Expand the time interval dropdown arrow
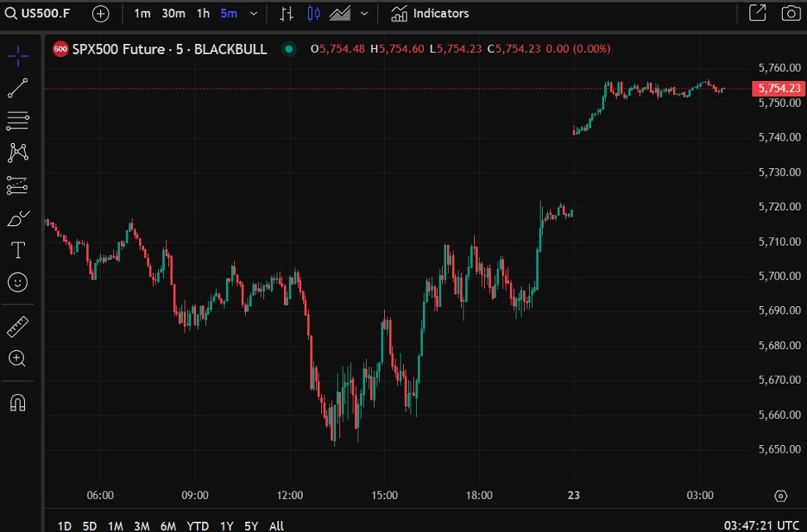The height and width of the screenshot is (532, 807). point(253,13)
